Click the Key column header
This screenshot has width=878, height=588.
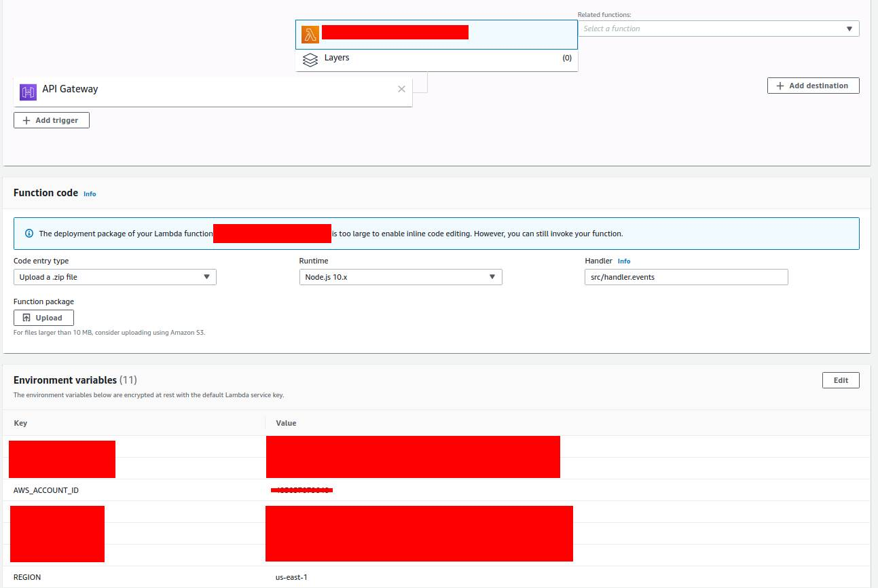20,423
